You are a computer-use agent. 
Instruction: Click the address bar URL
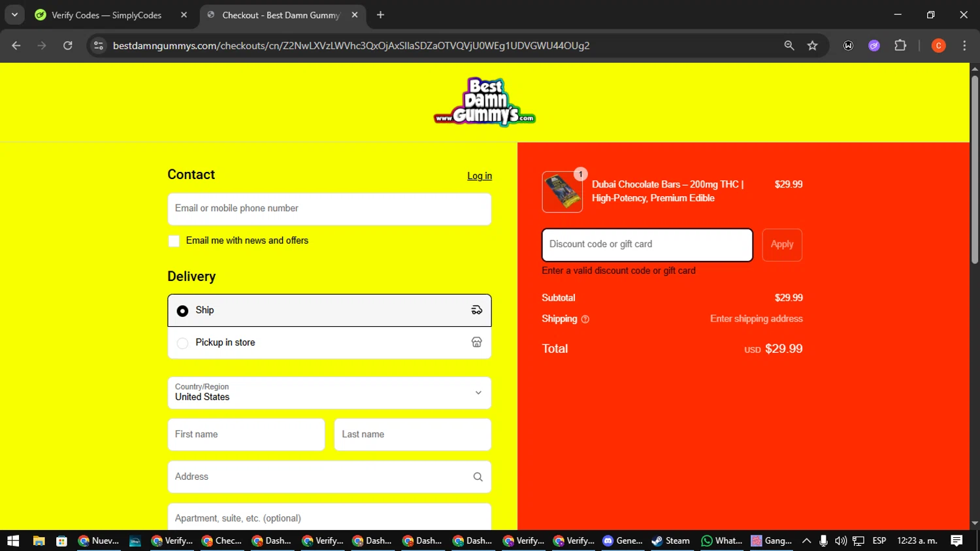coord(351,46)
